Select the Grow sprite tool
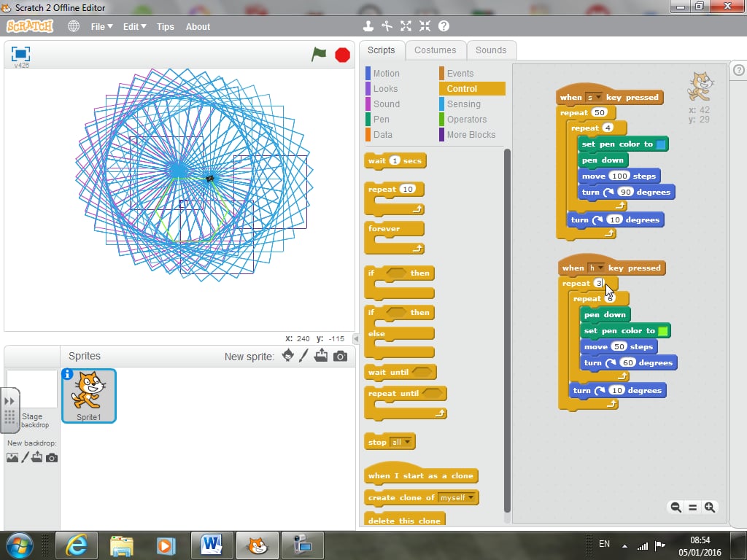The image size is (747, 560). [x=406, y=26]
